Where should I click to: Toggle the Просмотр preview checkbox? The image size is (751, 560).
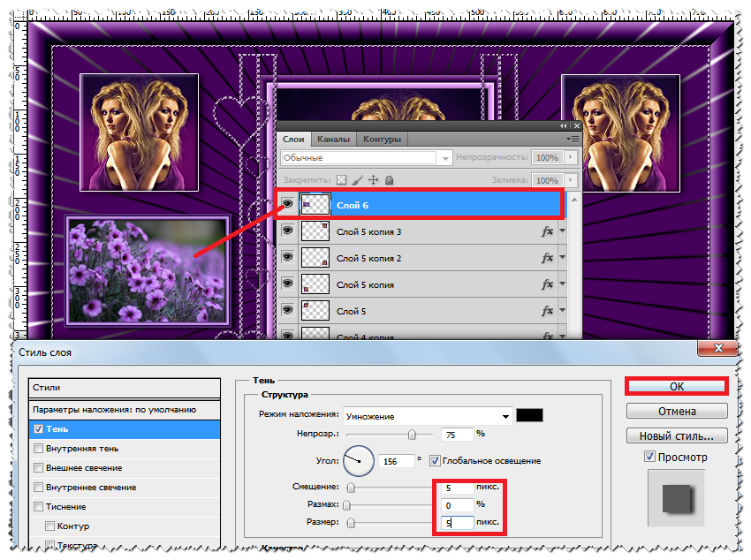[x=649, y=456]
